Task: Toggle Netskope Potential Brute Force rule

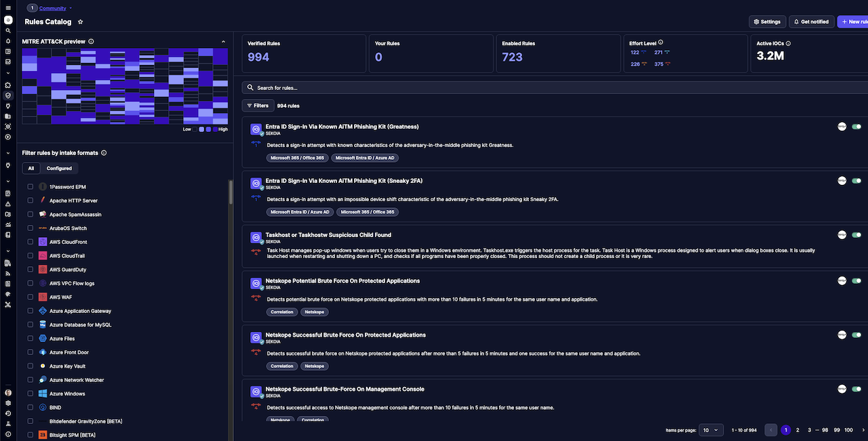Action: point(856,280)
